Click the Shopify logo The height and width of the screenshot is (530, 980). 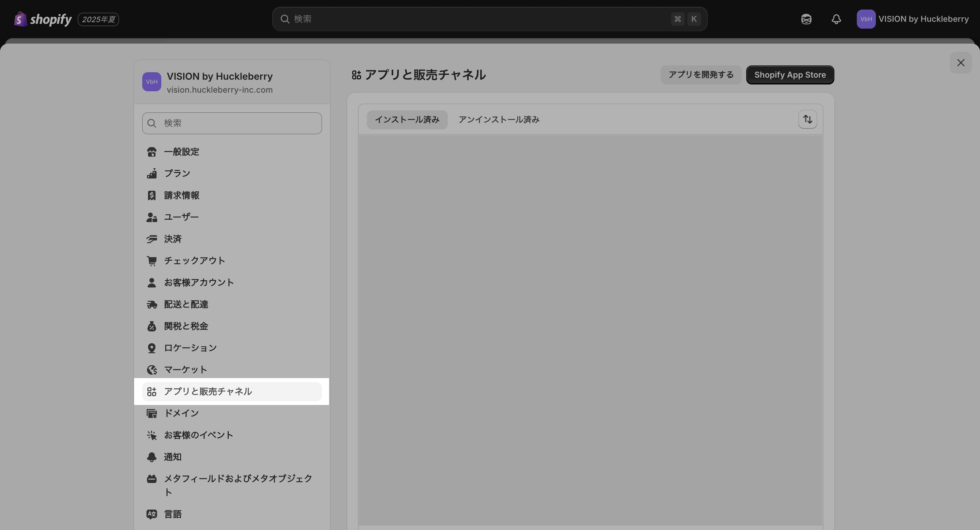pyautogui.click(x=43, y=19)
